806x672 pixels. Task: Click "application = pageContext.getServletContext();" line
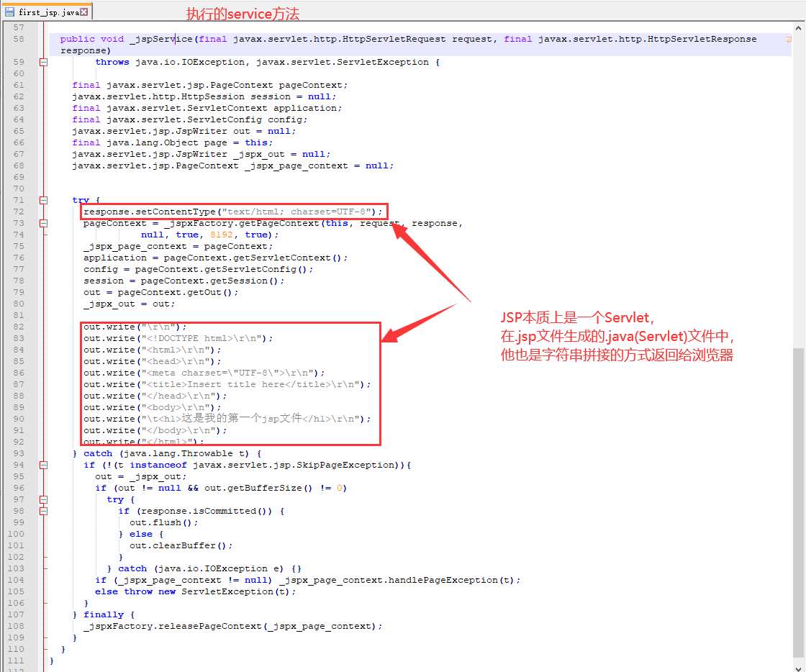216,258
